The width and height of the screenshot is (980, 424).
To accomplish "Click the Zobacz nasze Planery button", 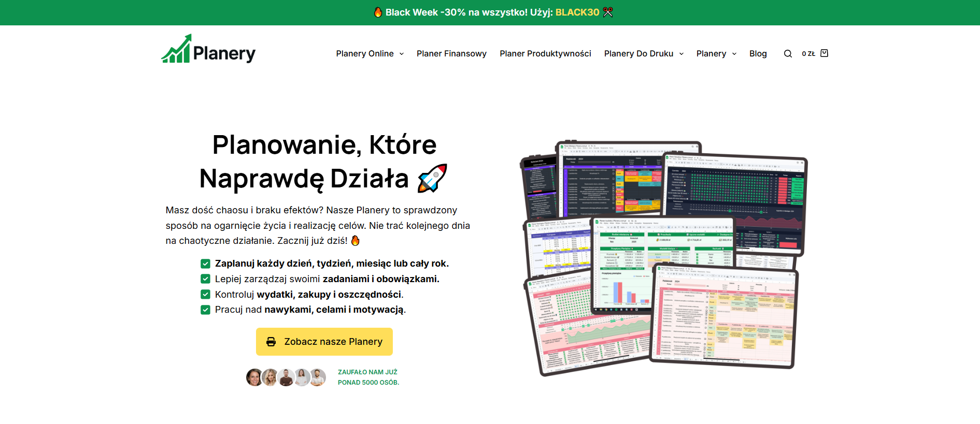I will pyautogui.click(x=324, y=342).
